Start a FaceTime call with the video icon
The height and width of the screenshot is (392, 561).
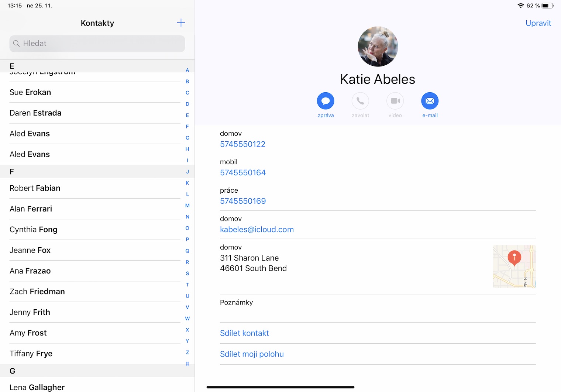pyautogui.click(x=395, y=100)
